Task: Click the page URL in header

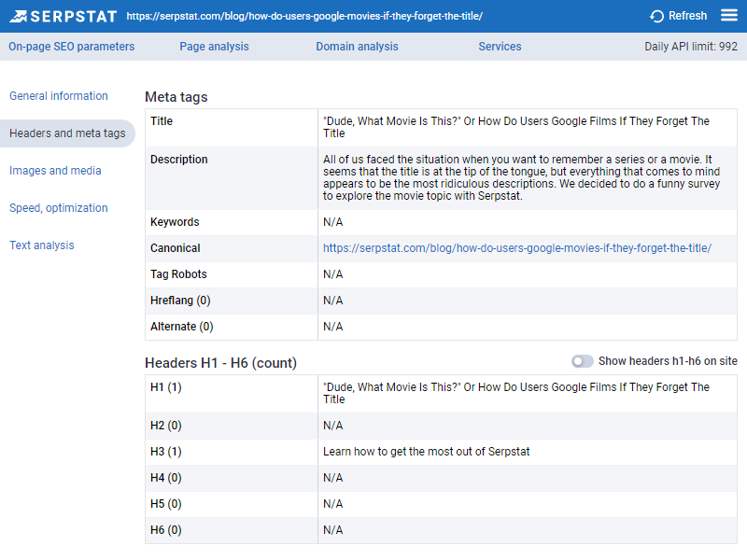Action: (304, 16)
